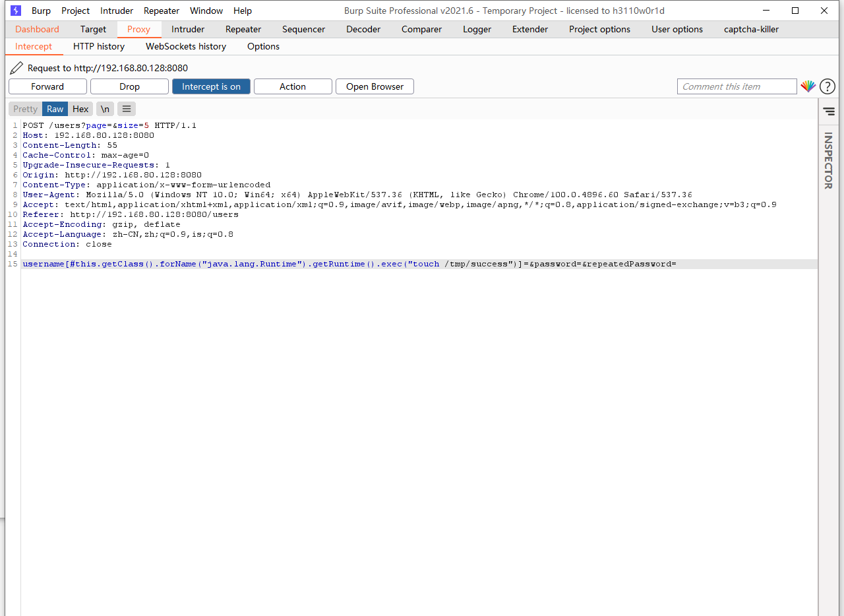
Task: Open the captcha-killer tab
Action: (751, 29)
